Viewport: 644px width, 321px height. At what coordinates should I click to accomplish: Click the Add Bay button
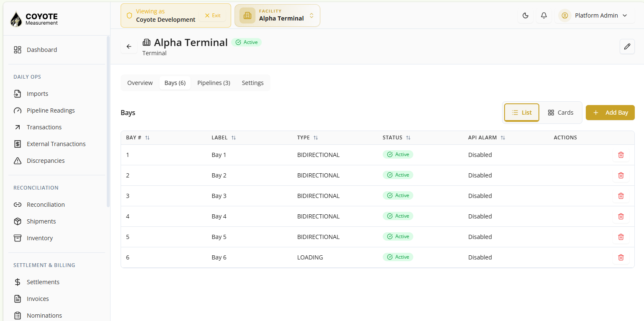pyautogui.click(x=610, y=113)
